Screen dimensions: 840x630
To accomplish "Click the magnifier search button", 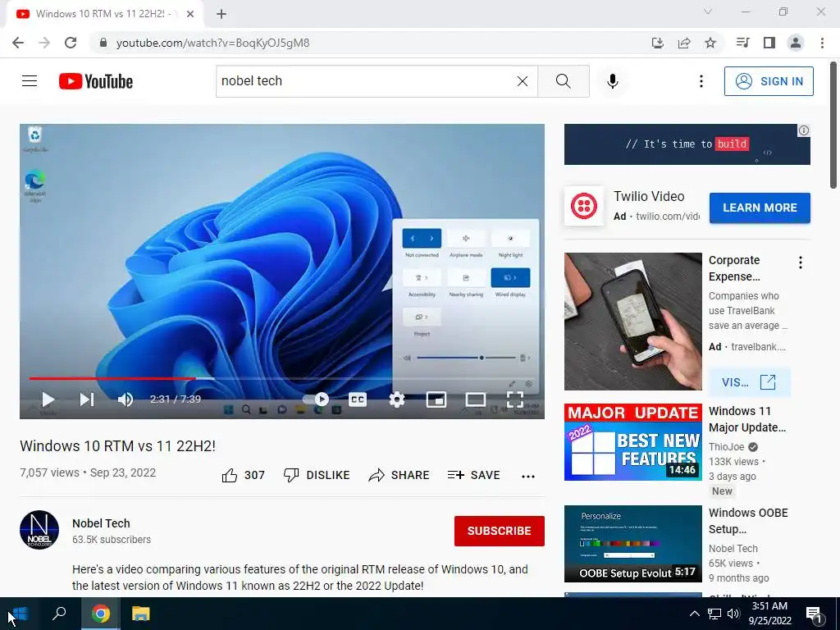I will coord(563,81).
